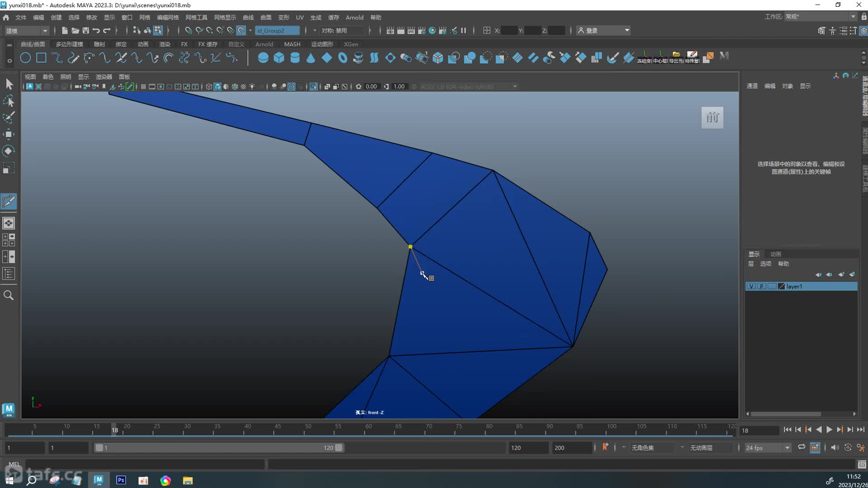Screen dimensions: 868x488
Task: Toggle layer1 playback P box
Action: click(x=761, y=286)
